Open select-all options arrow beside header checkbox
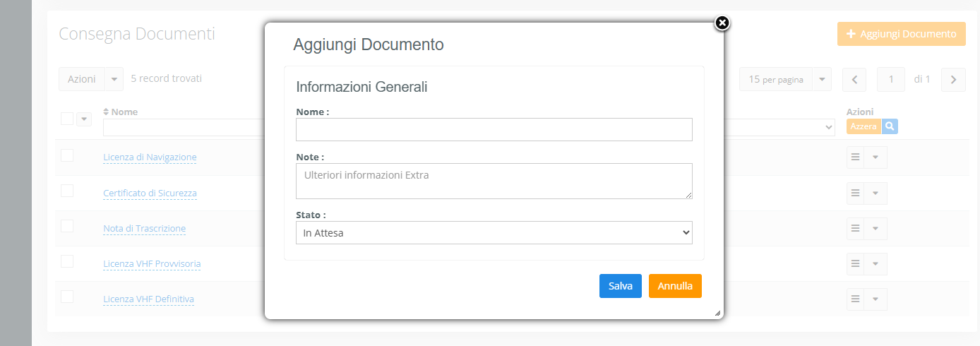This screenshot has height=346, width=980. click(x=84, y=119)
